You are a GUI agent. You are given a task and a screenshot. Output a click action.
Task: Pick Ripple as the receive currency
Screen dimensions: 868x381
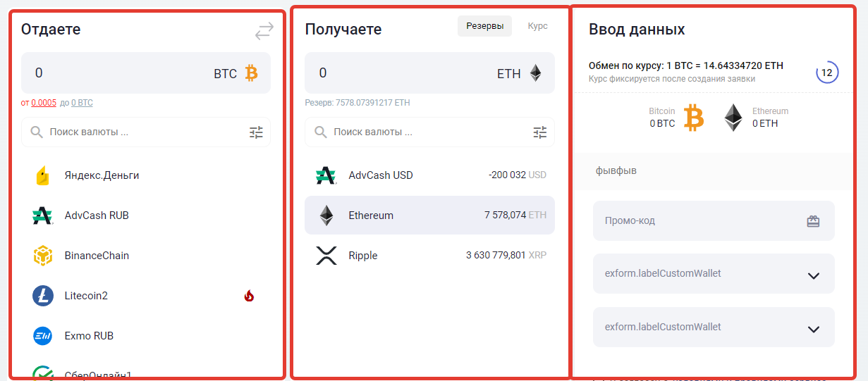click(x=429, y=256)
